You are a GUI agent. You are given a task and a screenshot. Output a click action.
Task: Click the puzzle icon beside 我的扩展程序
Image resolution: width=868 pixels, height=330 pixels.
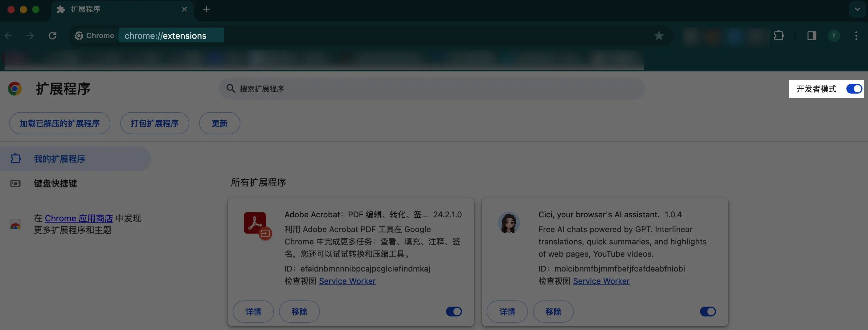(x=15, y=159)
